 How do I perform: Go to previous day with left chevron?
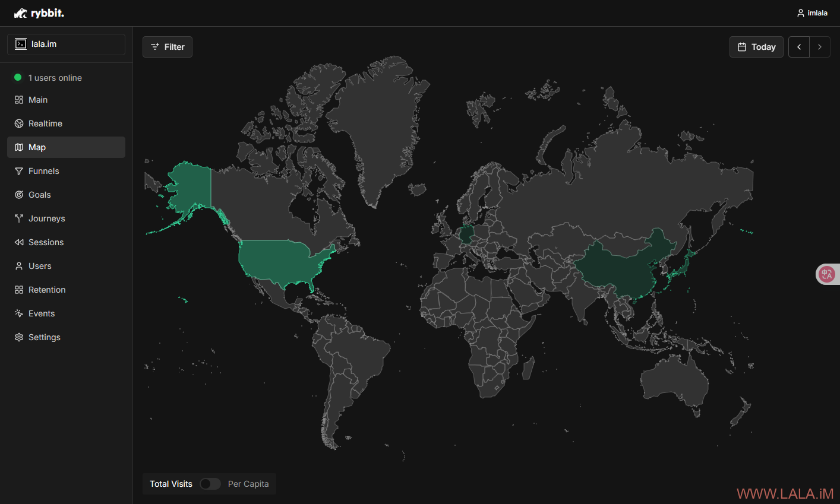[799, 47]
